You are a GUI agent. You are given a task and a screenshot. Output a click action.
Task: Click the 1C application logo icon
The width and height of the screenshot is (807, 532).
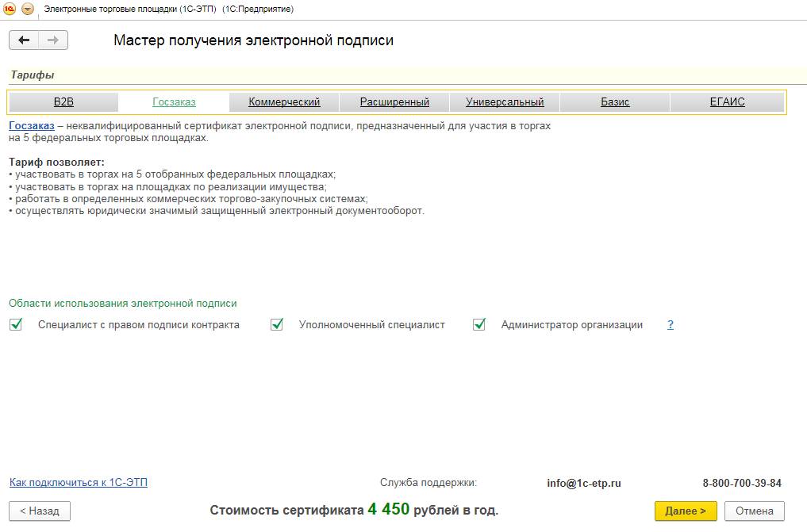10,9
